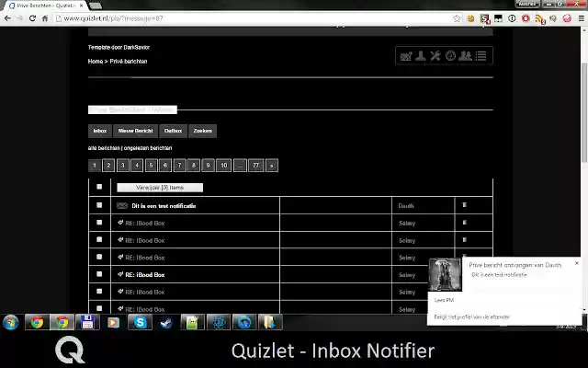Open Skype from the taskbar
The image size is (588, 368).
(140, 323)
